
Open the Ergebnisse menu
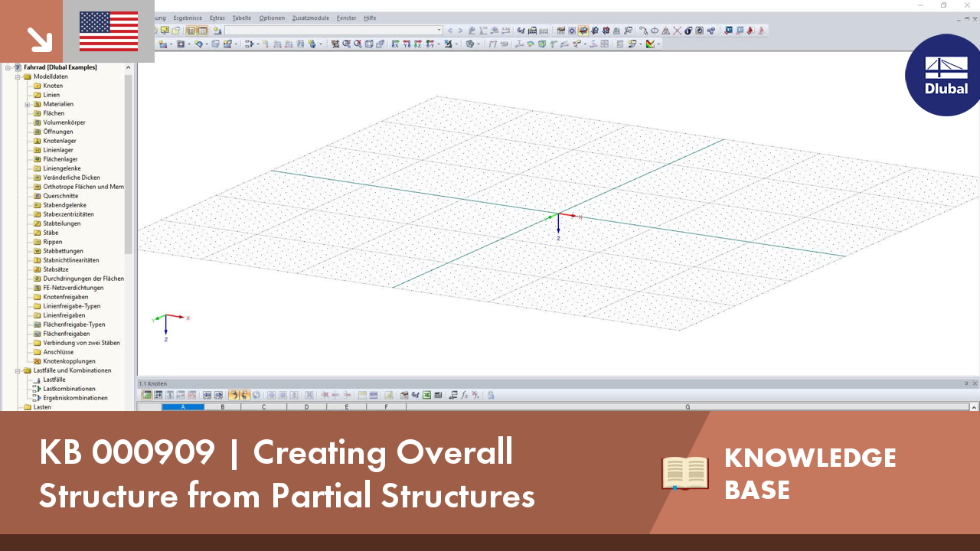click(188, 18)
